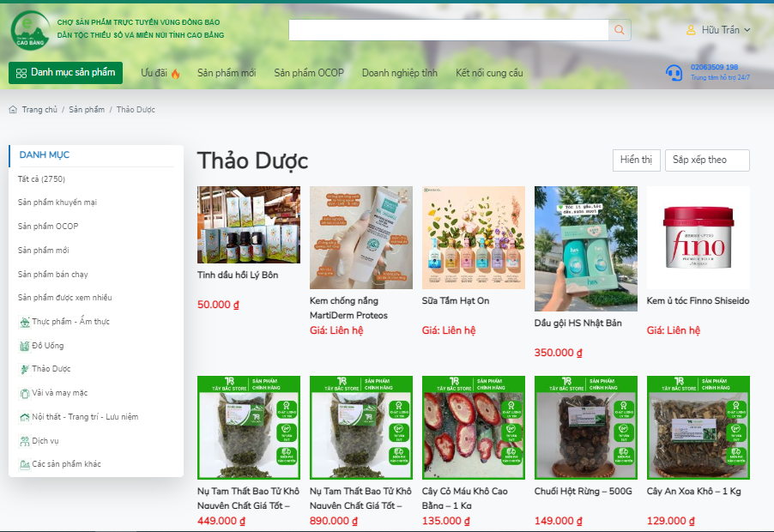
Task: Click the Sản phẩm breadcrumb link
Action: (87, 110)
